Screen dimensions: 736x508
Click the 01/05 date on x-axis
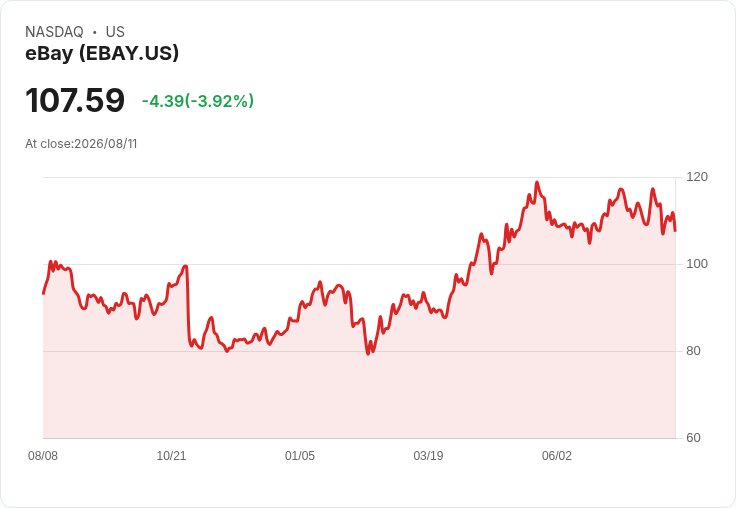tap(299, 455)
